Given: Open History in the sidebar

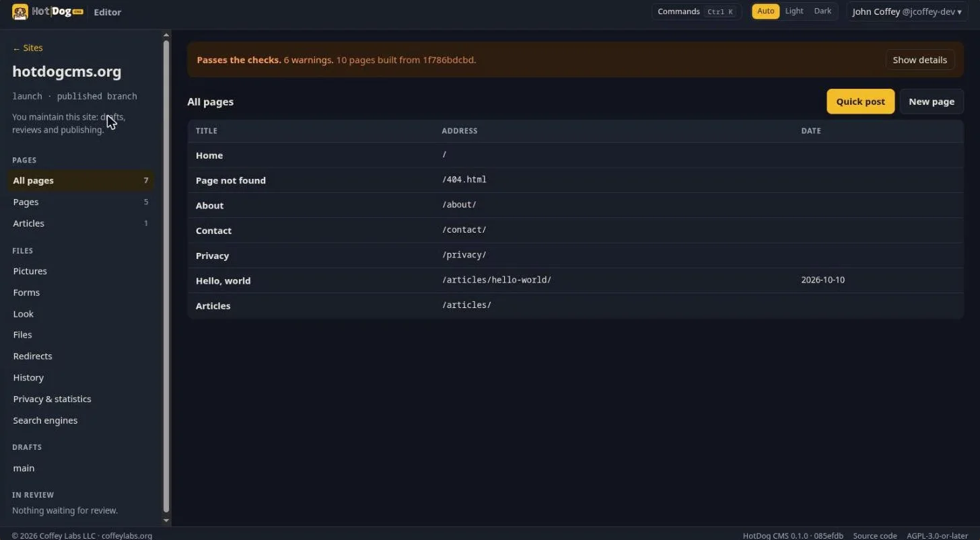Looking at the screenshot, I should [x=80, y=378].
